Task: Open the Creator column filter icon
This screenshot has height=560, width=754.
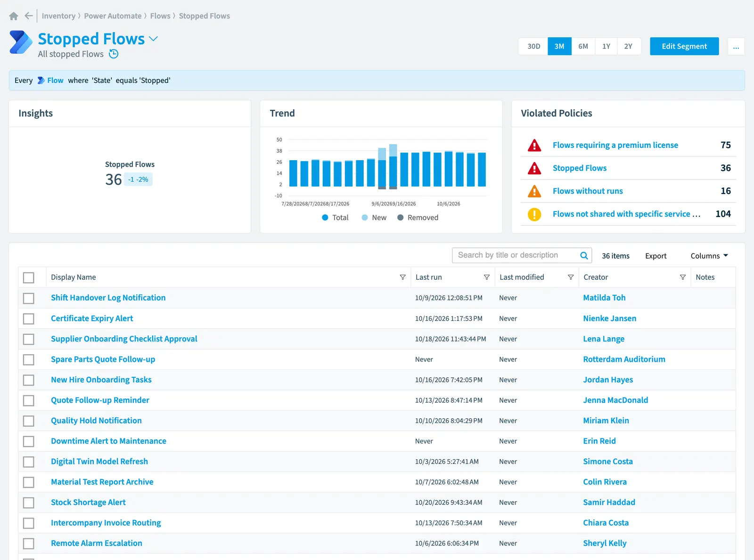Action: point(682,277)
